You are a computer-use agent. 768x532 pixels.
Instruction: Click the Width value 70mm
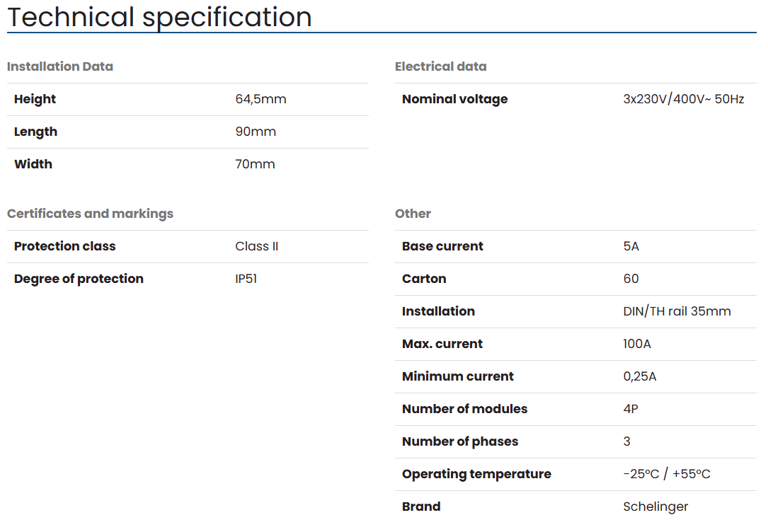coord(255,164)
